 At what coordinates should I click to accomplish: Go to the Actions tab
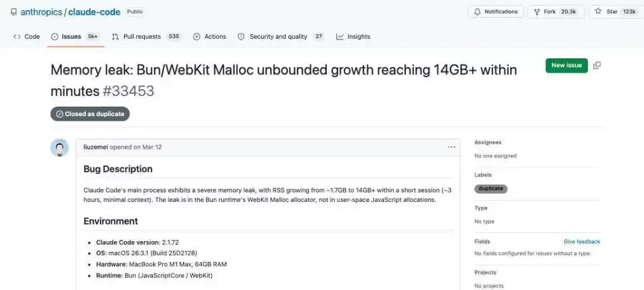(210, 36)
